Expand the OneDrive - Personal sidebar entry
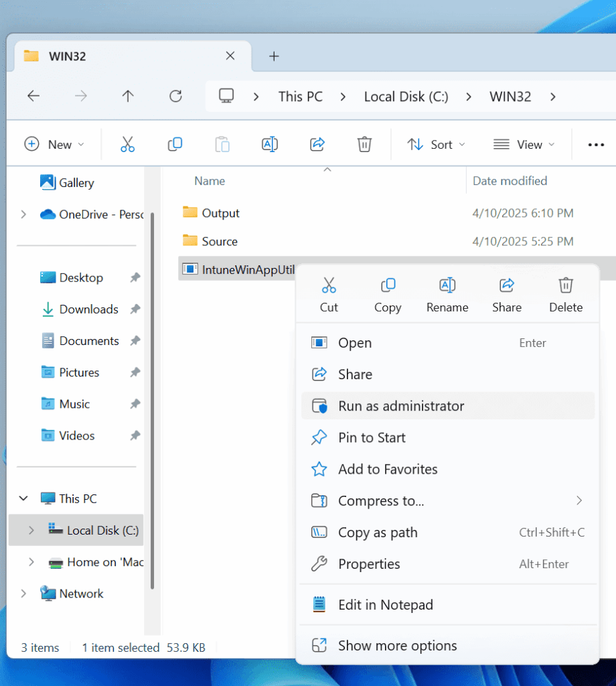Screen dimensions: 616x686 tap(21, 214)
